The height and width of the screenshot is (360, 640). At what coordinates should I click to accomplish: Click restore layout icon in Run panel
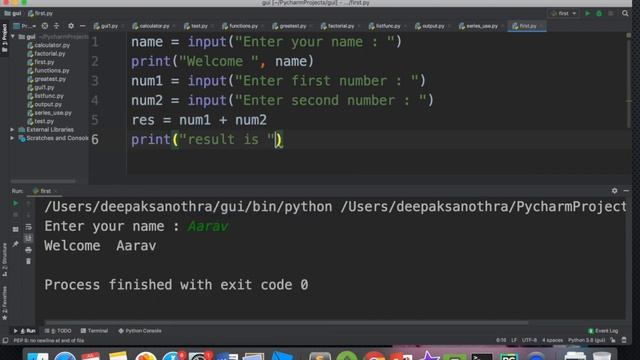click(16, 229)
